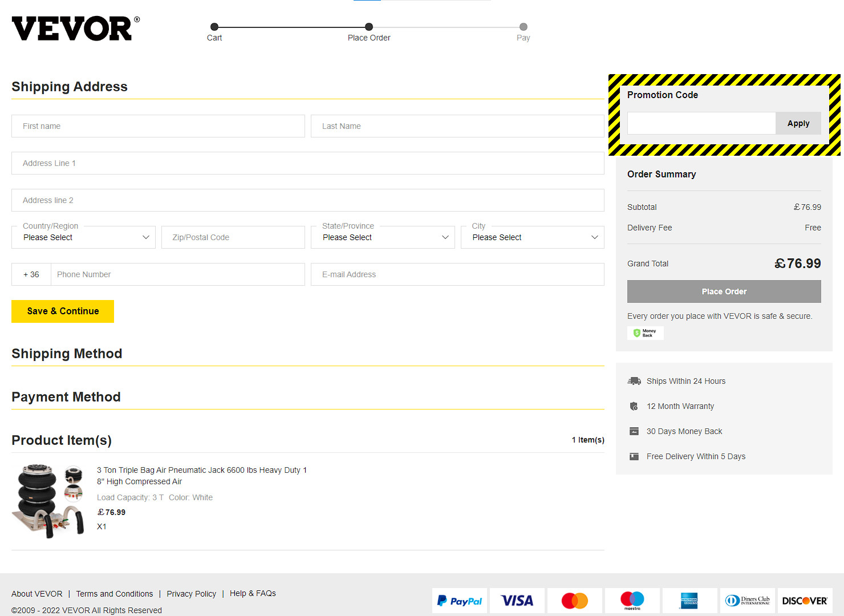Open the State/Province dropdown
844x616 pixels.
[383, 237]
